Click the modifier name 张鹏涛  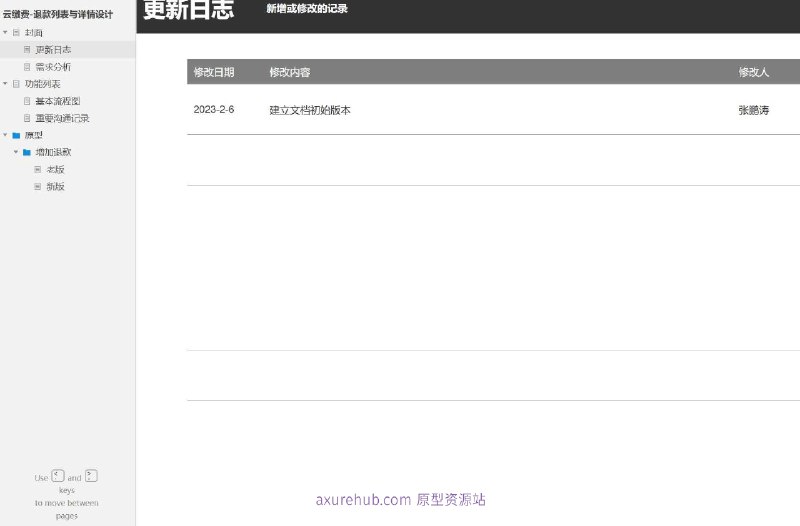[754, 110]
